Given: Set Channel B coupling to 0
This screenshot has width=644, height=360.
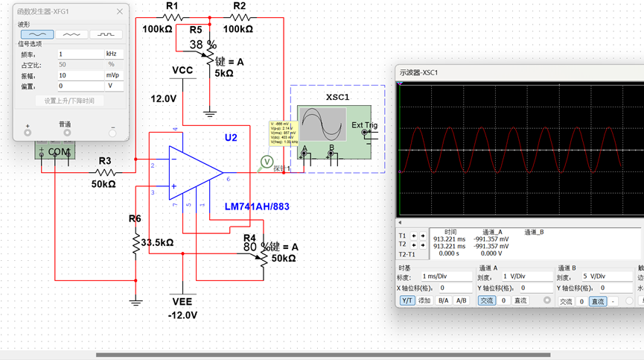Looking at the screenshot, I should (x=581, y=301).
